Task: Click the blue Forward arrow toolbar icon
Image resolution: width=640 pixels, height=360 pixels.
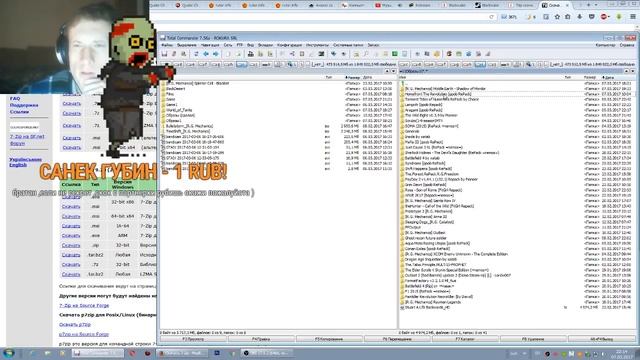Action: pos(216,54)
